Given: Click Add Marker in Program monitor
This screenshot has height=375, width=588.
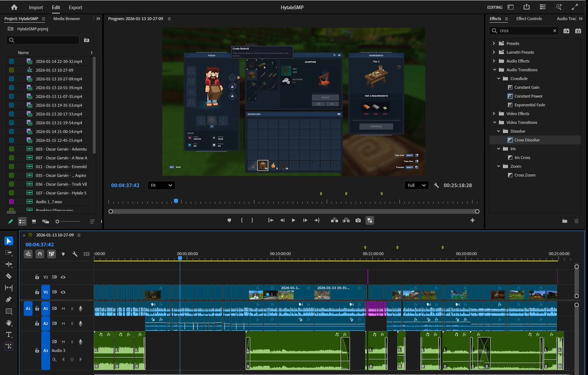Looking at the screenshot, I should (x=229, y=221).
